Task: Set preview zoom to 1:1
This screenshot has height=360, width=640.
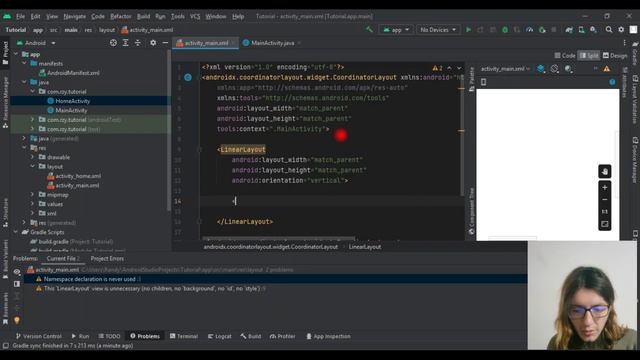Action: pos(604,211)
